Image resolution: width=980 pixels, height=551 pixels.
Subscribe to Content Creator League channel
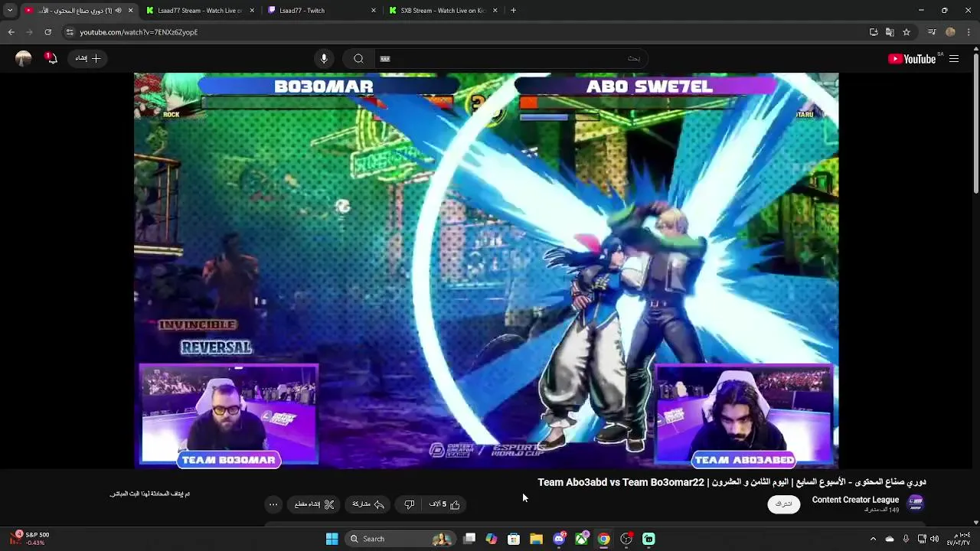point(783,504)
